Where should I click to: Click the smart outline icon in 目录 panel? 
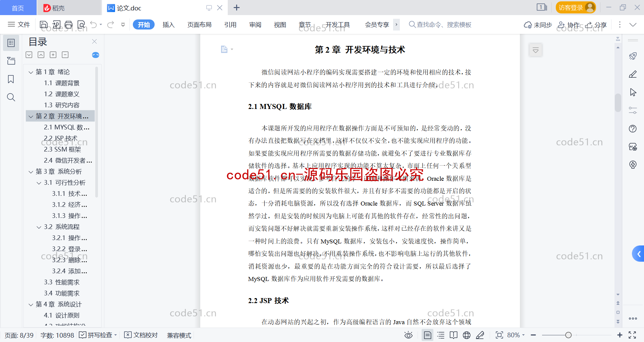96,55
